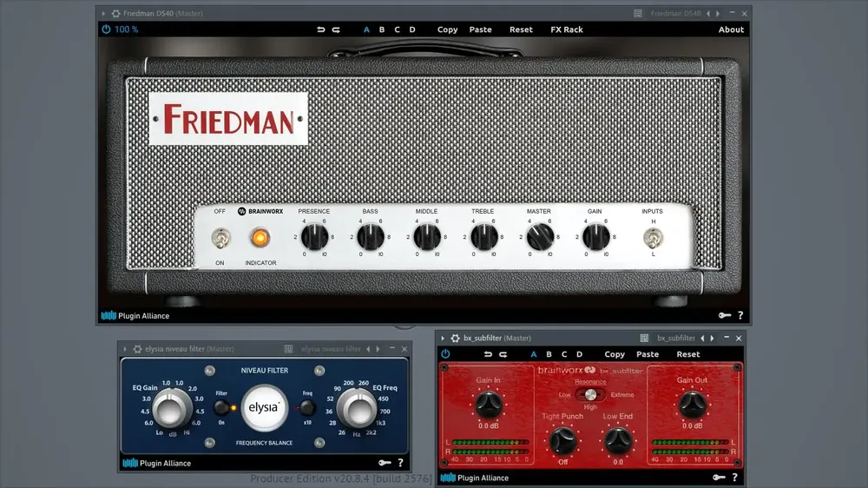
Task: Toggle the Resonance Low/High/Extreme switch
Action: tap(590, 394)
